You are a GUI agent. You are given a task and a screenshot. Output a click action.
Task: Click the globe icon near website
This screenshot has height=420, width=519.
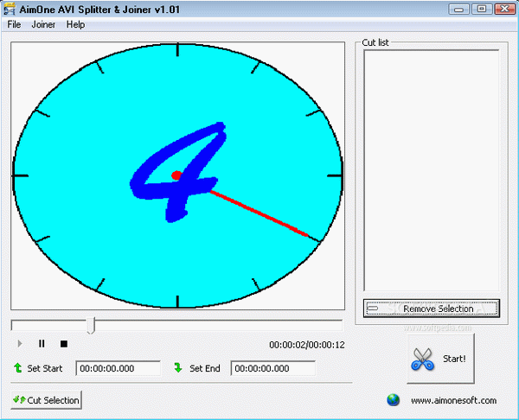coord(393,400)
